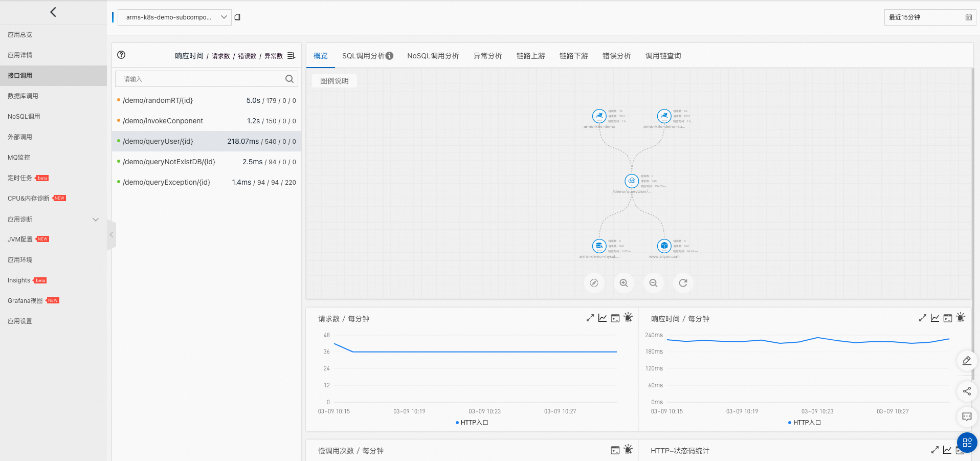980x461 pixels.
Task: Refresh the topology graph
Action: tap(683, 283)
